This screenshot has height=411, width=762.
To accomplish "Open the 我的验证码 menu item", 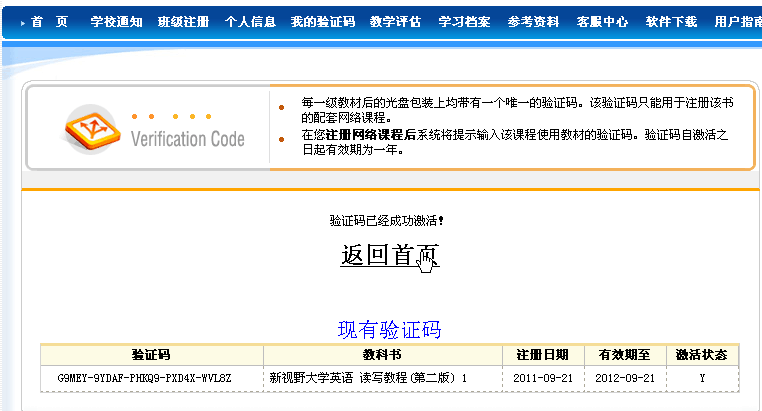I will (x=322, y=21).
